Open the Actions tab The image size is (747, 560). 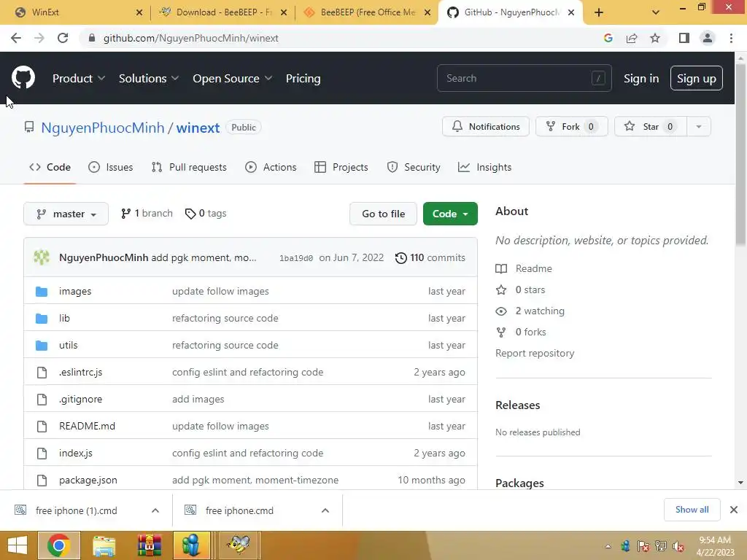pyautogui.click(x=271, y=167)
